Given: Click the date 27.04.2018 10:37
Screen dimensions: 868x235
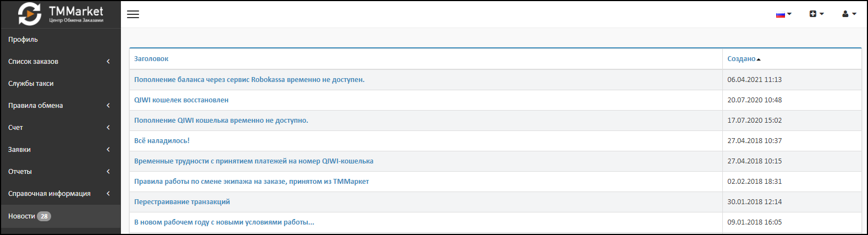Looking at the screenshot, I should click(x=754, y=141).
